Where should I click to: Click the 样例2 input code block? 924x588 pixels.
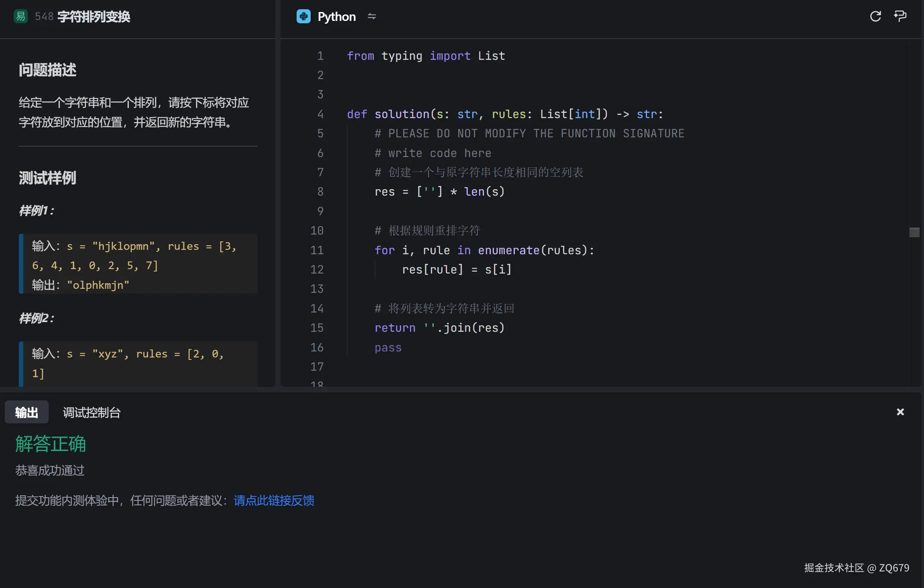pyautogui.click(x=138, y=363)
